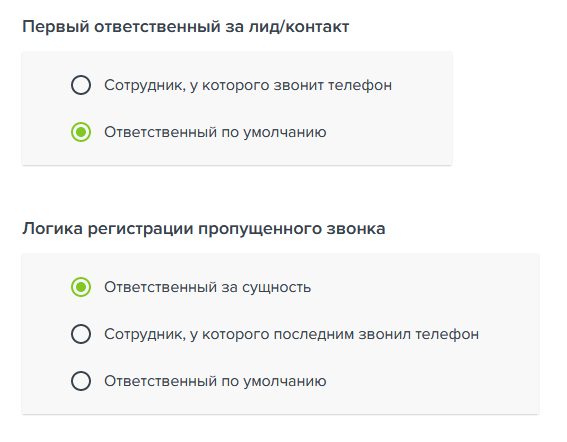The width and height of the screenshot is (567, 442).
Task: Click empty circle beside 'последним звонил телефон'
Action: 81,334
